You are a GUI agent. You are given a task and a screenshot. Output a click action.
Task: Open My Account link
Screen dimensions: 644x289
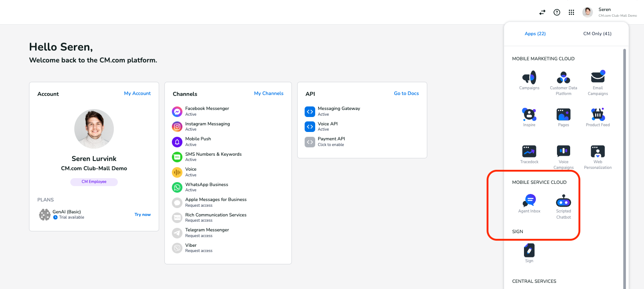pyautogui.click(x=137, y=93)
